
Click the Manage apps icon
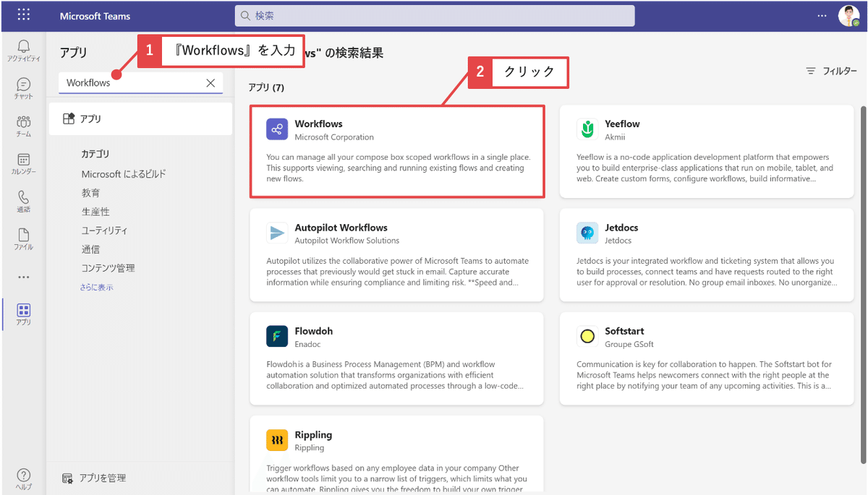click(67, 478)
